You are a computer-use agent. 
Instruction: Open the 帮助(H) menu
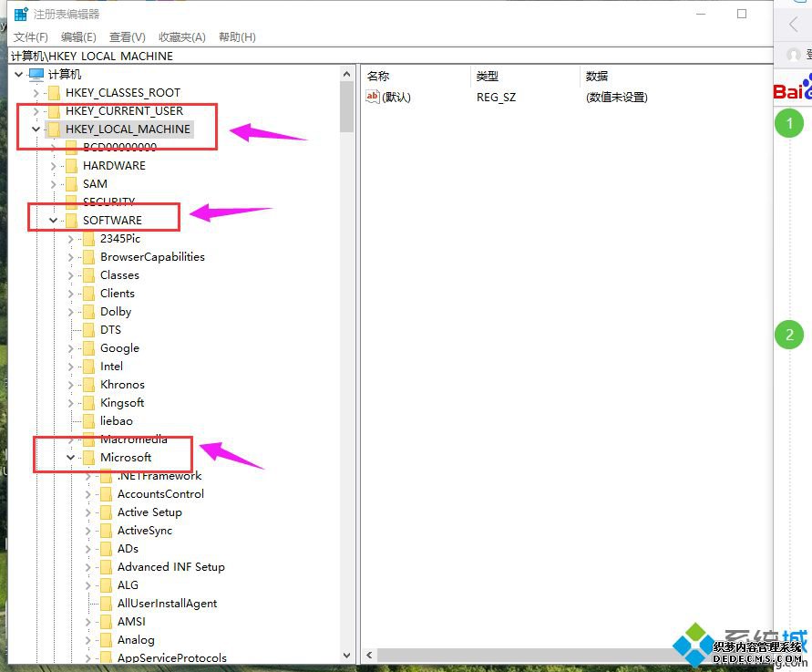click(237, 36)
